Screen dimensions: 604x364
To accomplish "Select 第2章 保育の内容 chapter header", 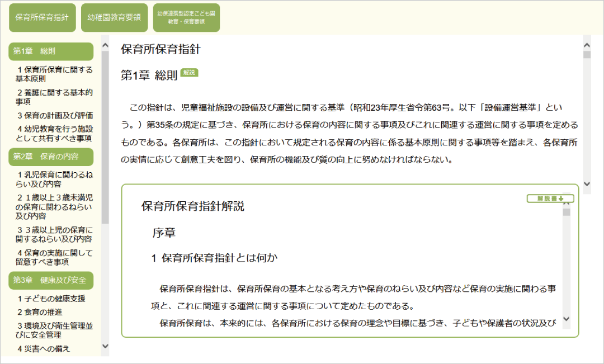I will pyautogui.click(x=51, y=157).
